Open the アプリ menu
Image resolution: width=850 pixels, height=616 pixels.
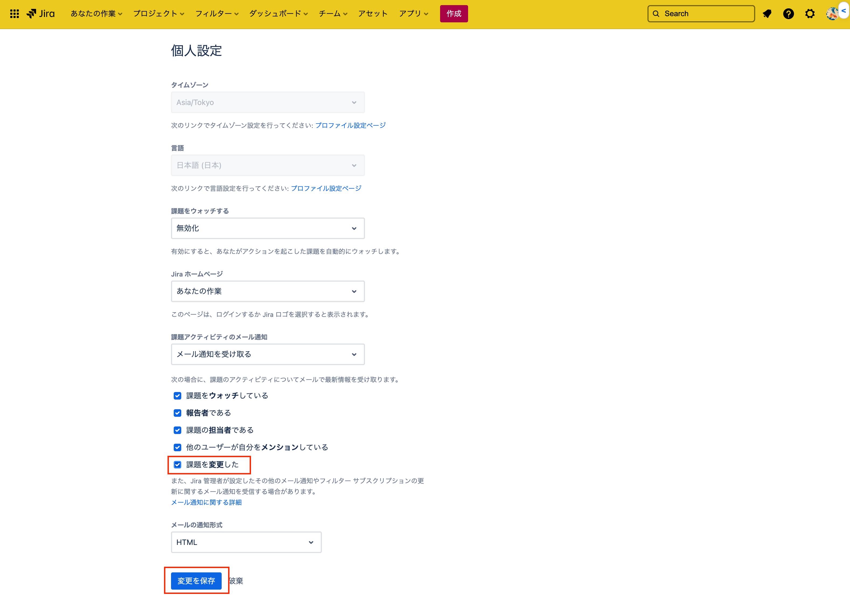[x=413, y=14]
